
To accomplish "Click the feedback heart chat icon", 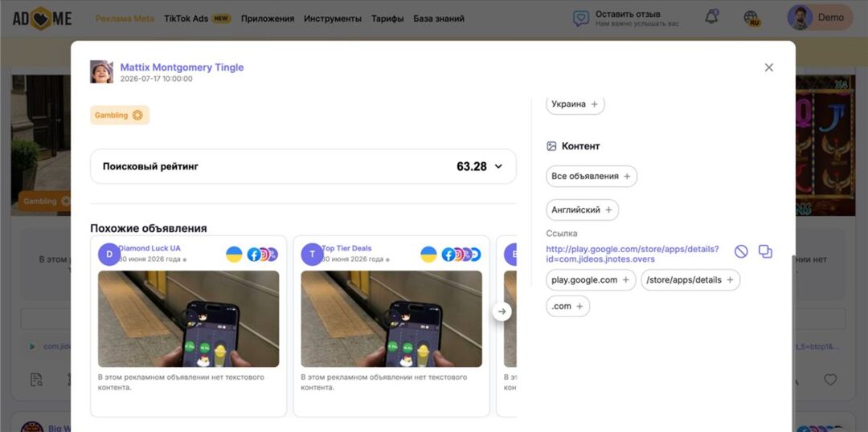I will [581, 18].
